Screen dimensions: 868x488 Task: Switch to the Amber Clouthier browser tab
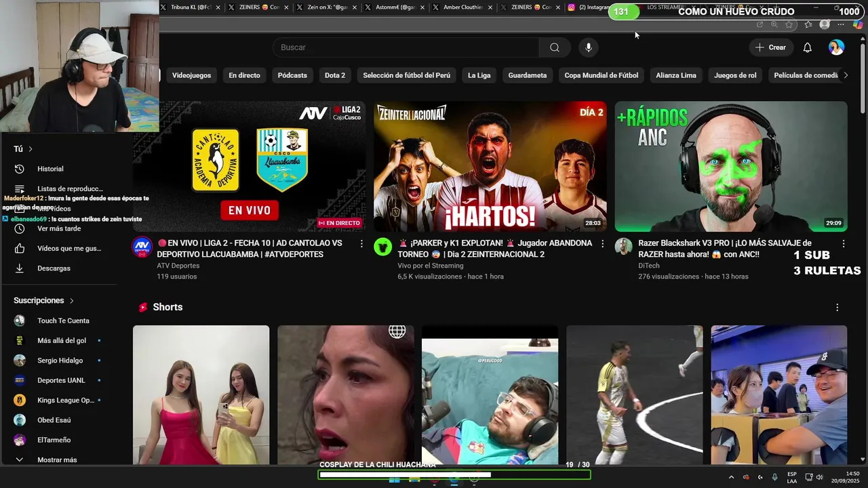[x=462, y=7]
